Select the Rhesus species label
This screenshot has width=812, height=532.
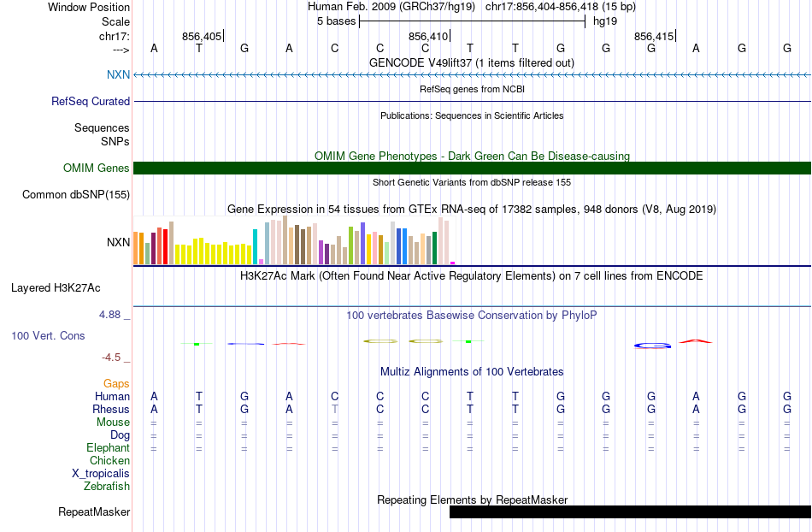[x=111, y=409]
